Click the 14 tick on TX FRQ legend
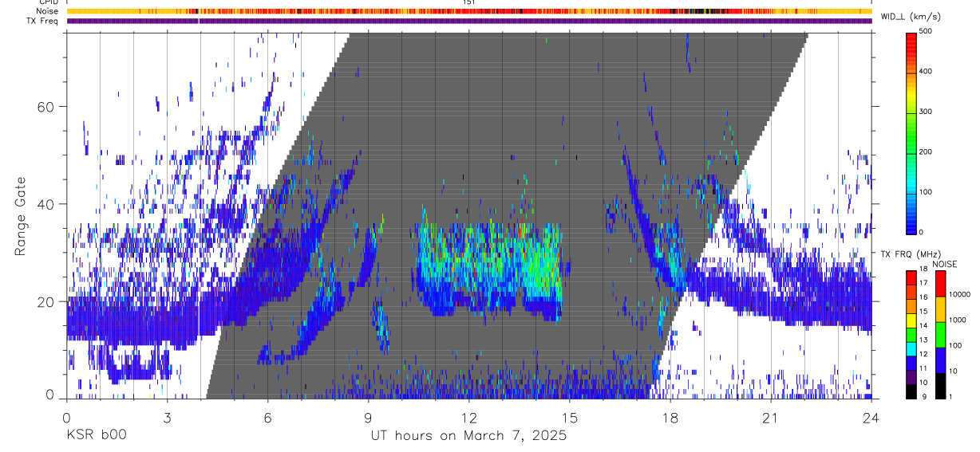 pos(922,325)
